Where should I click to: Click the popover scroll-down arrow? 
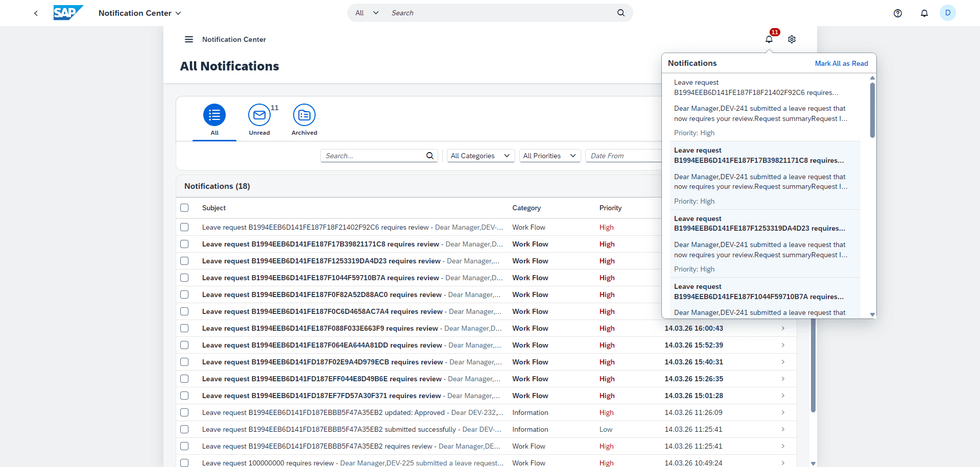pos(872,314)
